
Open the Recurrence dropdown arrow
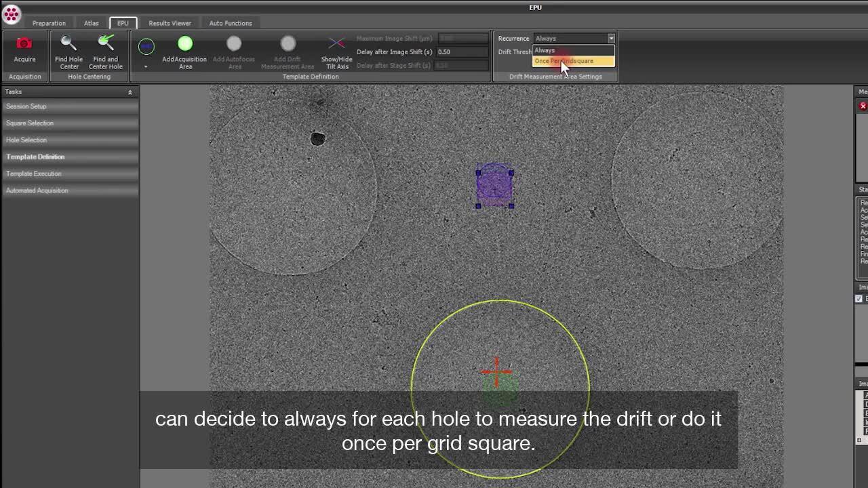(611, 39)
